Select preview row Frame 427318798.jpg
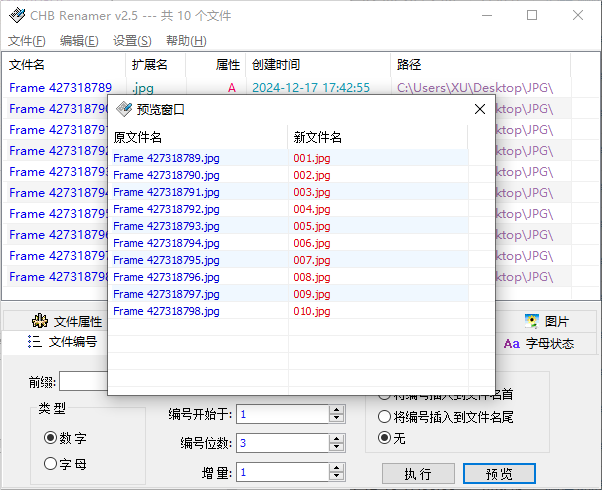 click(166, 311)
